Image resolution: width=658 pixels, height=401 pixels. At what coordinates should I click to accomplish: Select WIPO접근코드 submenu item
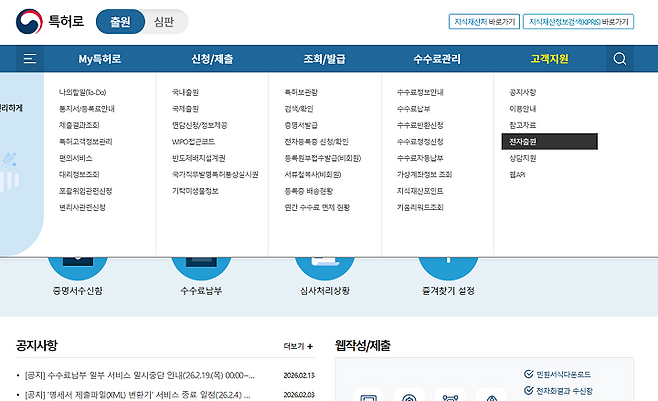pos(193,142)
